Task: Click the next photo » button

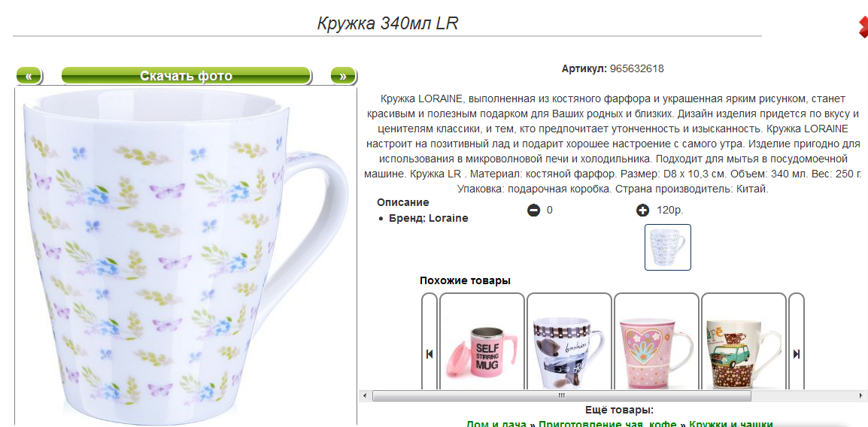Action: point(343,76)
